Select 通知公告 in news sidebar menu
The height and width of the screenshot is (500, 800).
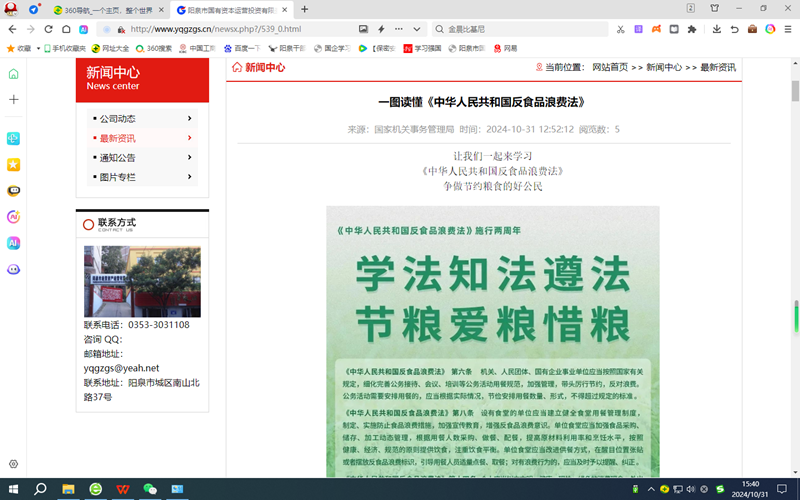[117, 158]
